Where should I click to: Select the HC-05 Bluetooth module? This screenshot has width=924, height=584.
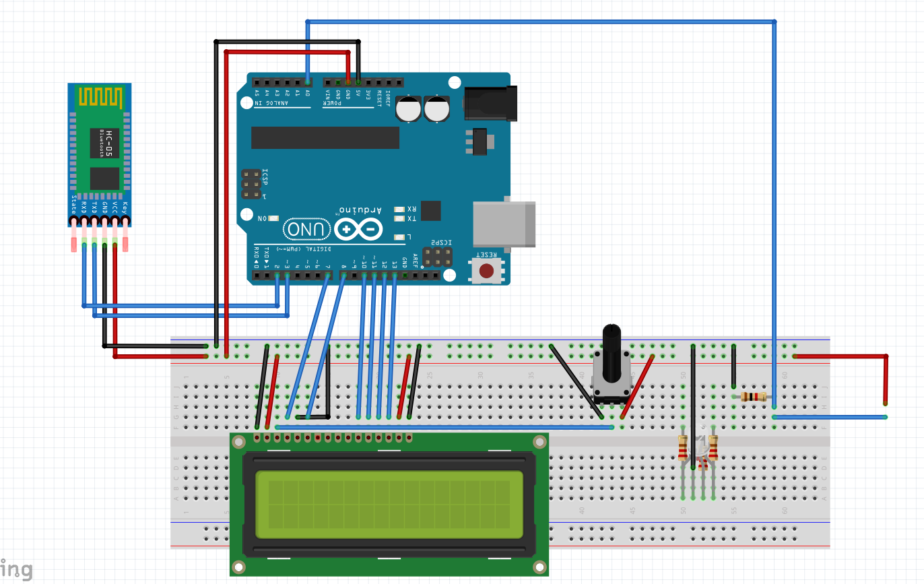point(100,152)
